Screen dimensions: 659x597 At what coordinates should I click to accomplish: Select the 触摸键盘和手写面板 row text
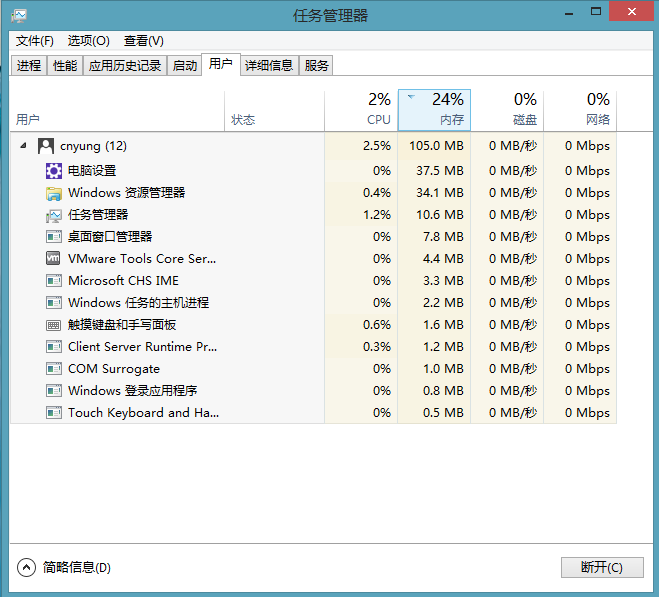pos(122,325)
